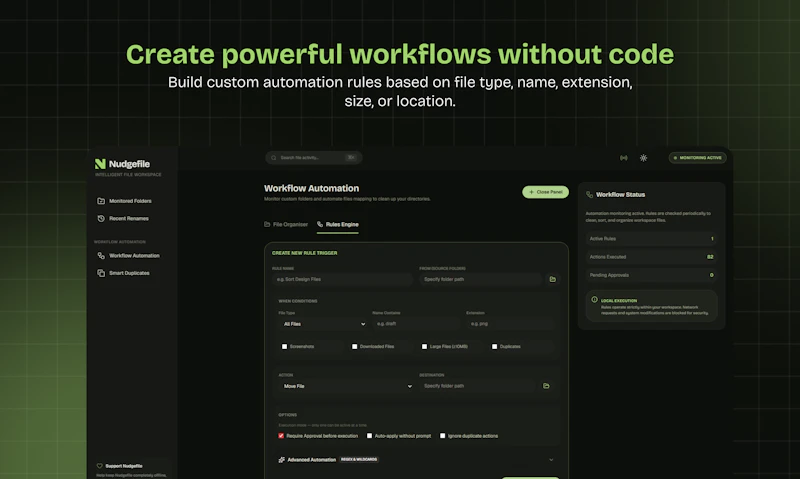Image resolution: width=800 pixels, height=479 pixels.
Task: Enable the Screenshots checkbox
Action: (284, 346)
